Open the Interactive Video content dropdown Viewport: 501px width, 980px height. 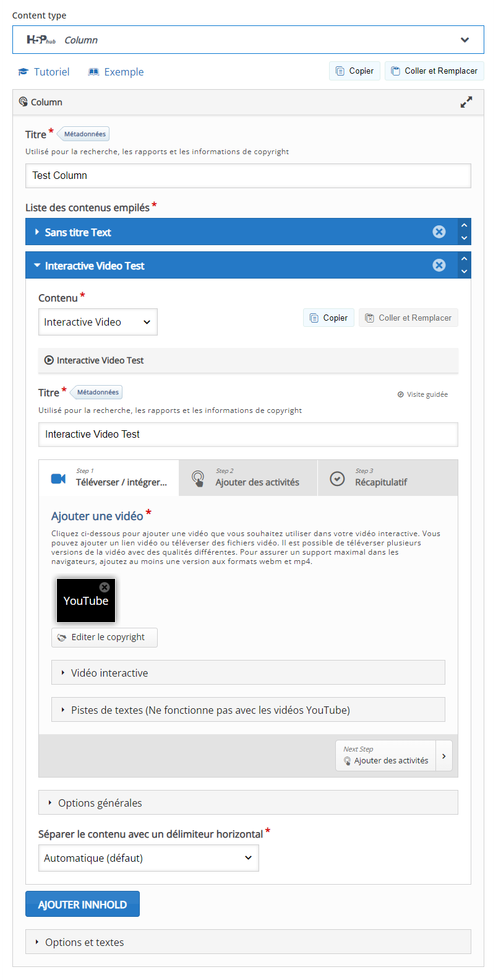98,322
